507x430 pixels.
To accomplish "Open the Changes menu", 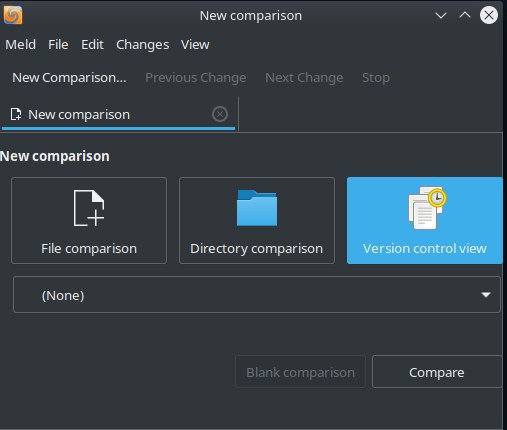I will point(142,44).
